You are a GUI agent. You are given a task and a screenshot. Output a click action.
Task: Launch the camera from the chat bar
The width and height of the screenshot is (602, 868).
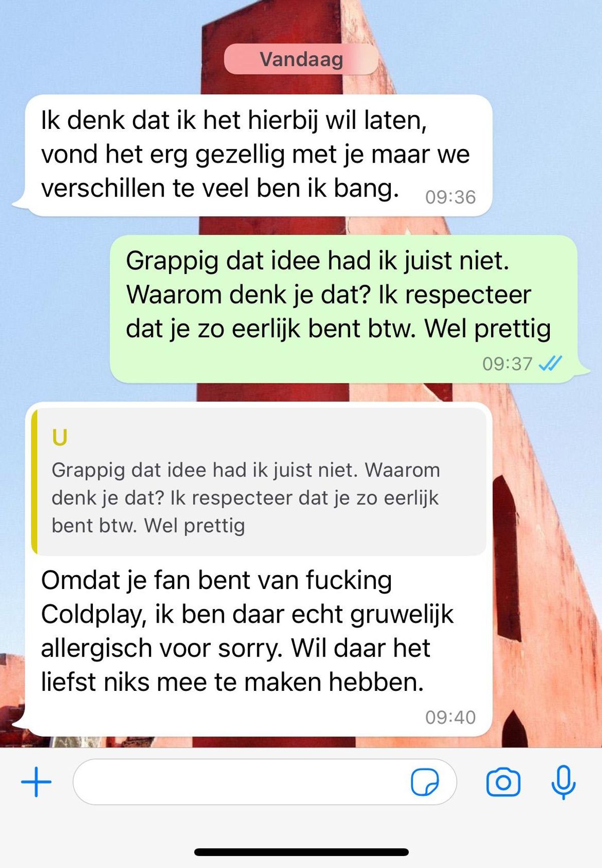[503, 782]
